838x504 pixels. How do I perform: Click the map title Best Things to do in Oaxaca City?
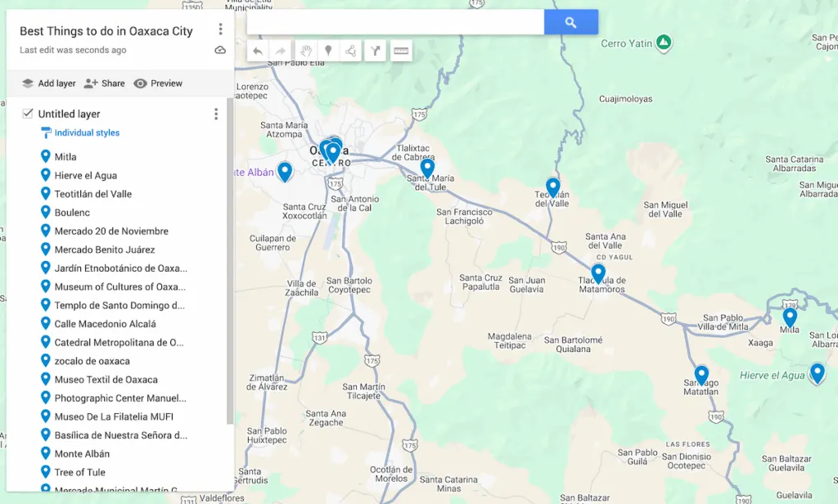coord(106,31)
